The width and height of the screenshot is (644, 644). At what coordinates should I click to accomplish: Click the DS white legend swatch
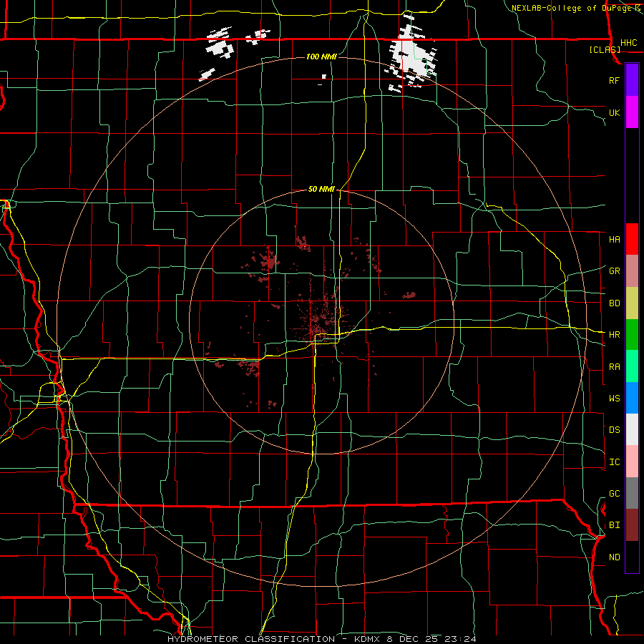pyautogui.click(x=632, y=429)
